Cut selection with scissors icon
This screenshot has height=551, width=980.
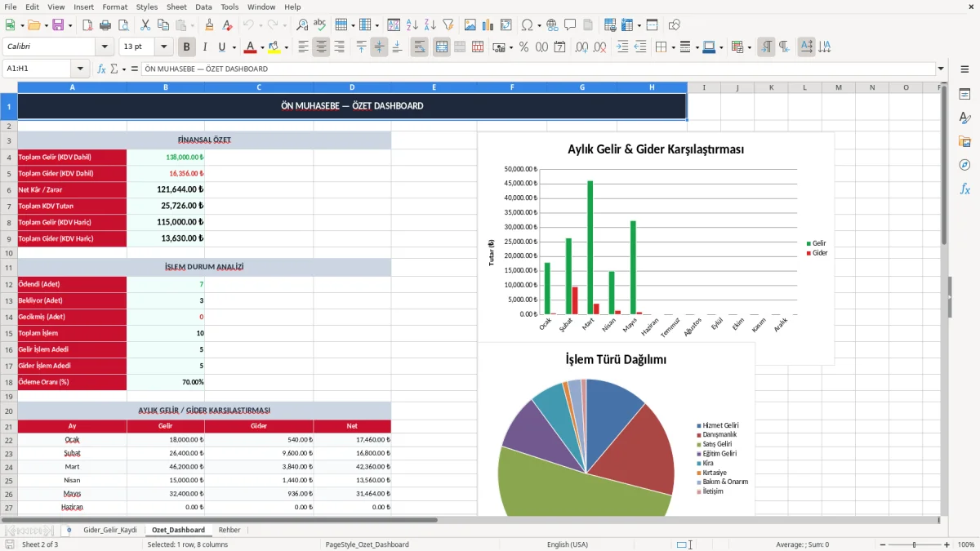[145, 25]
